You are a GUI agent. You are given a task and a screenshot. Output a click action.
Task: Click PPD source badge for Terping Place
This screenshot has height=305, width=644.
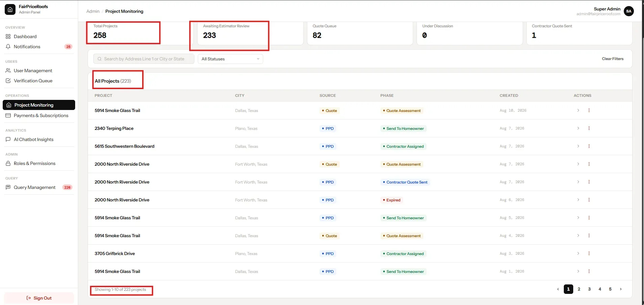pyautogui.click(x=328, y=129)
